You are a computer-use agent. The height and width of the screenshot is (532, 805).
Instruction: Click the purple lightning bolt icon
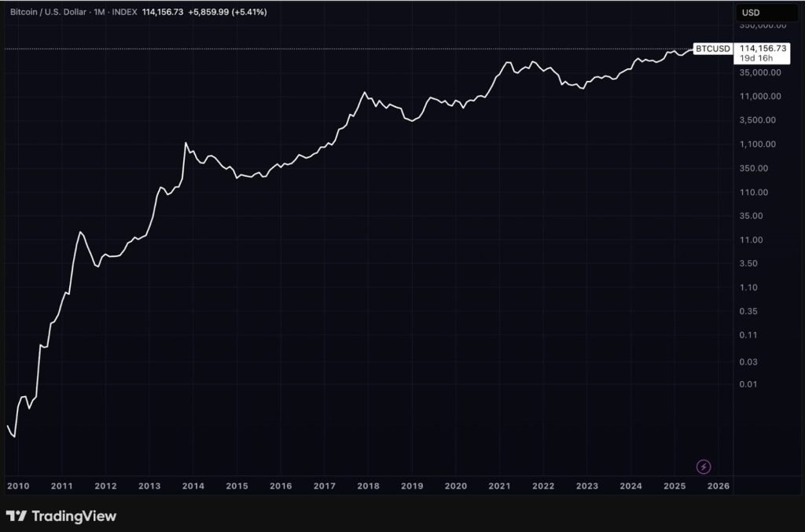704,467
